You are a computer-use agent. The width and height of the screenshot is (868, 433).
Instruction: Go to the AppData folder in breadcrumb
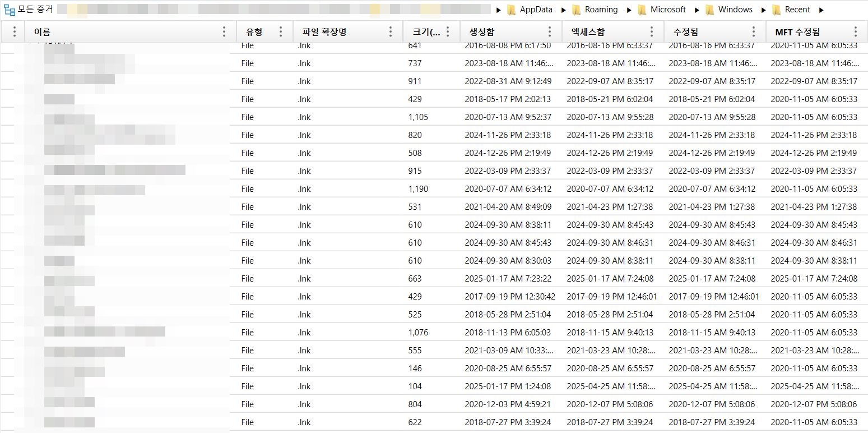530,10
